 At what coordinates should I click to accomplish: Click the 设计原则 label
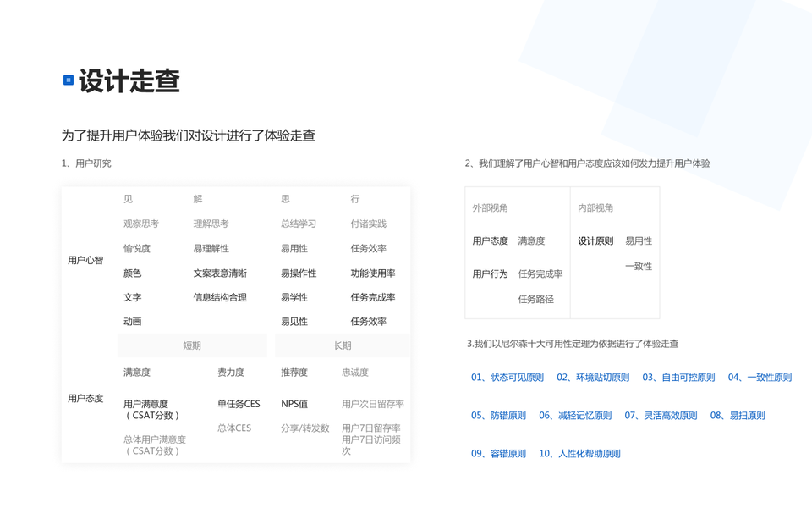[595, 241]
